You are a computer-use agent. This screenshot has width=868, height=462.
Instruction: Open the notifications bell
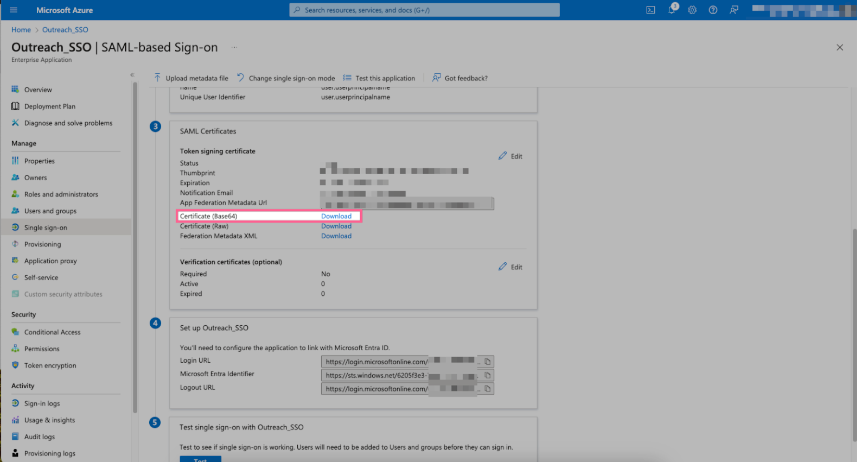(x=672, y=9)
